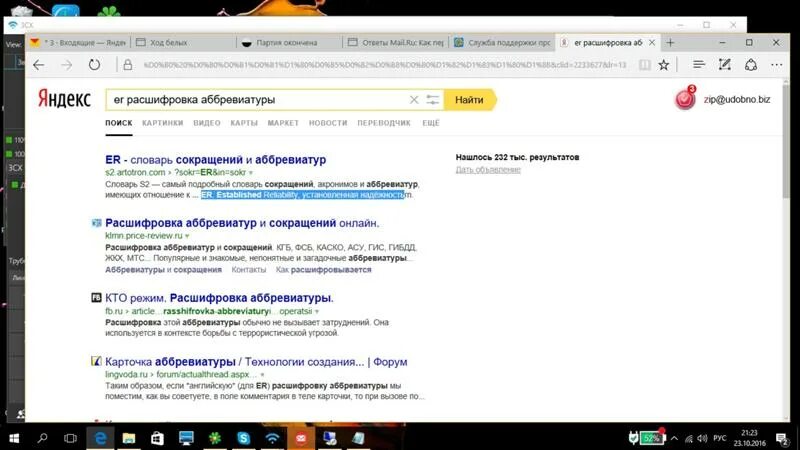The width and height of the screenshot is (800, 450).
Task: Open Аббревиатуры и сокращения sitelink
Action: click(x=163, y=270)
